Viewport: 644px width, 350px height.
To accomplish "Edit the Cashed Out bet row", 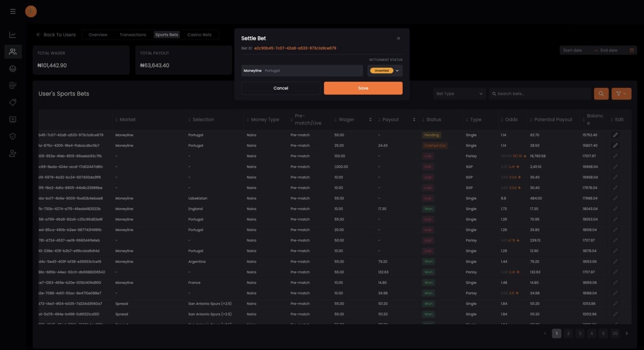I will tap(615, 145).
